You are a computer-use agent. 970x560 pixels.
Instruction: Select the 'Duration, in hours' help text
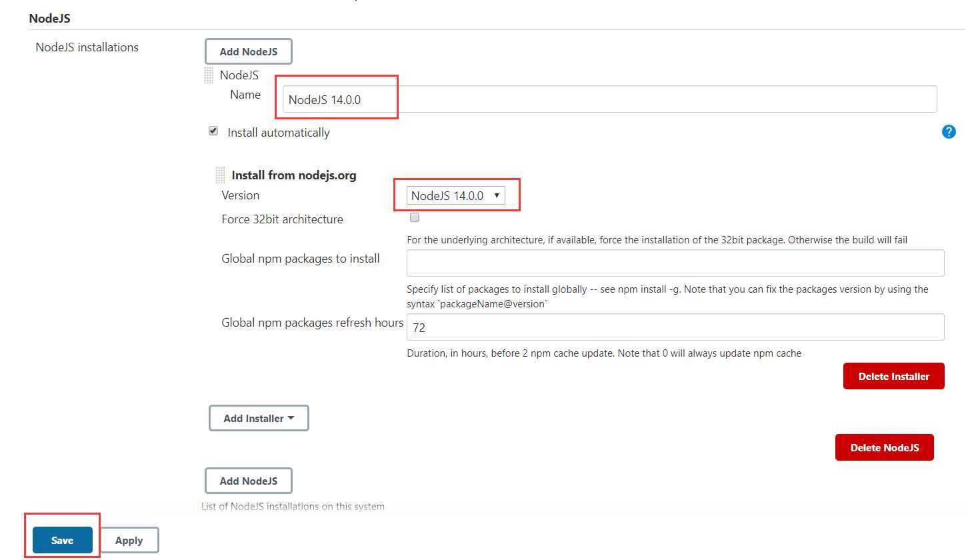tap(604, 353)
